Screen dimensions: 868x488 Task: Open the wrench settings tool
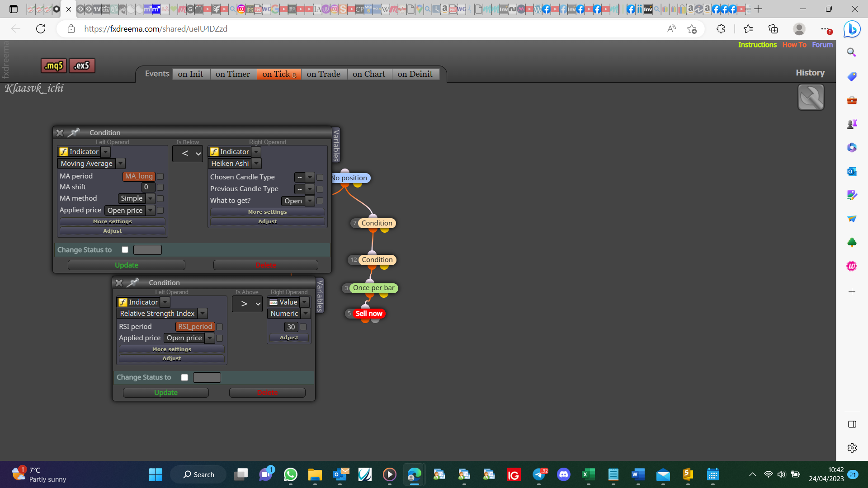click(x=811, y=97)
